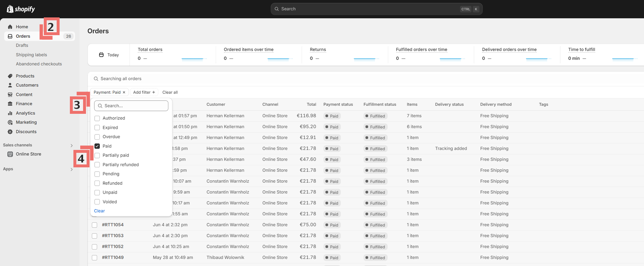Click the Products tag icon
Screen dimensions: 644x266
(x=10, y=76)
